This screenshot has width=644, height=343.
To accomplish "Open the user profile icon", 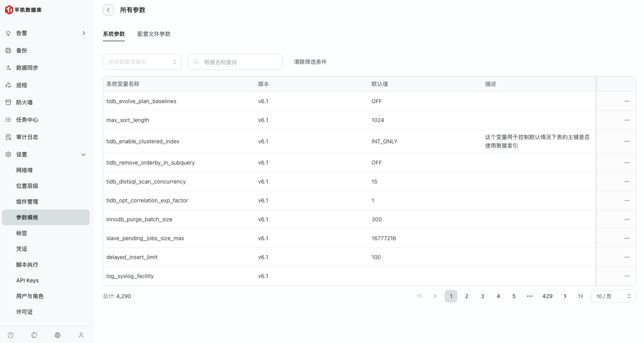I will [x=81, y=335].
